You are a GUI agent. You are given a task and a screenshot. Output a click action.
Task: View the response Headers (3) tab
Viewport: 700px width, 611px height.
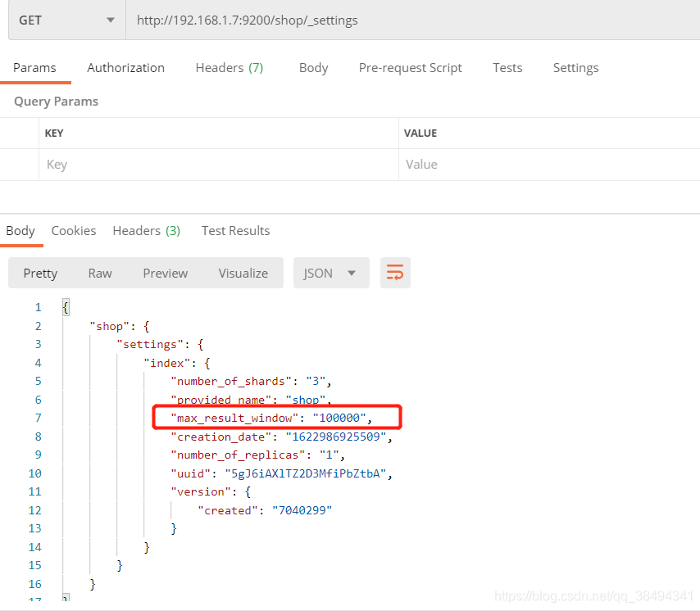(146, 231)
